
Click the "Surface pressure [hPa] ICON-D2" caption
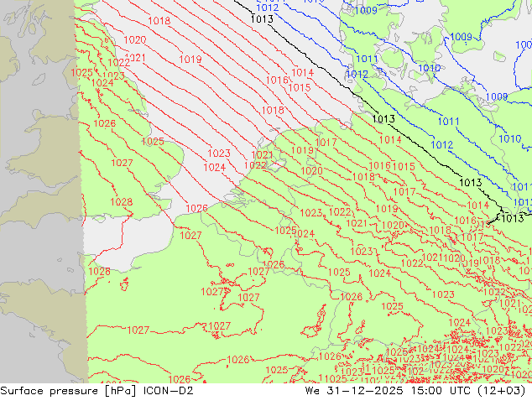tap(96, 391)
